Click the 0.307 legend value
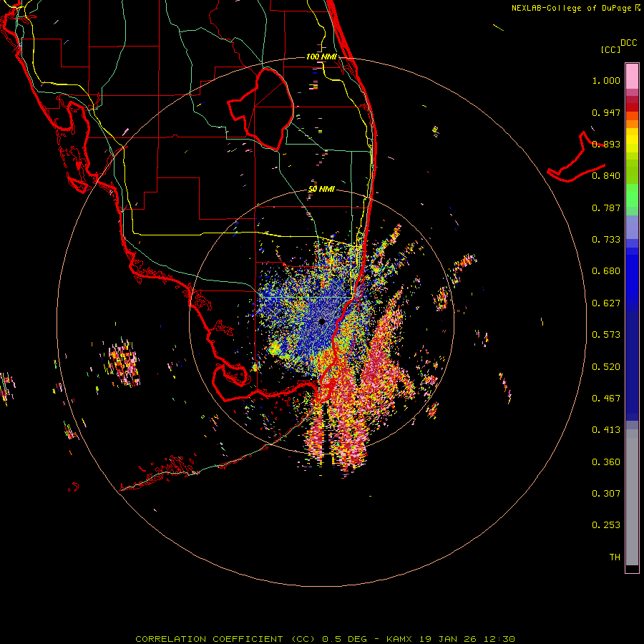 pos(606,494)
